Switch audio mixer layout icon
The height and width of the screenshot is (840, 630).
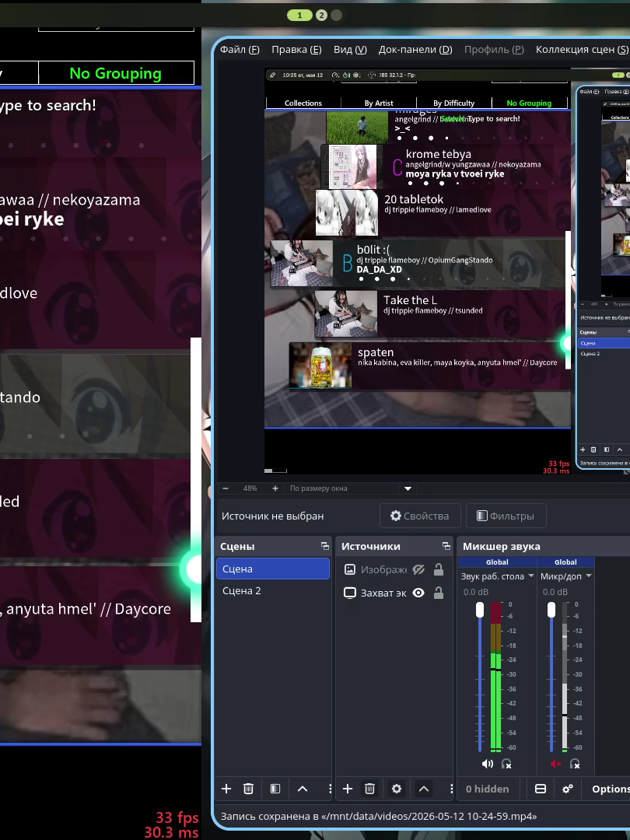click(541, 789)
